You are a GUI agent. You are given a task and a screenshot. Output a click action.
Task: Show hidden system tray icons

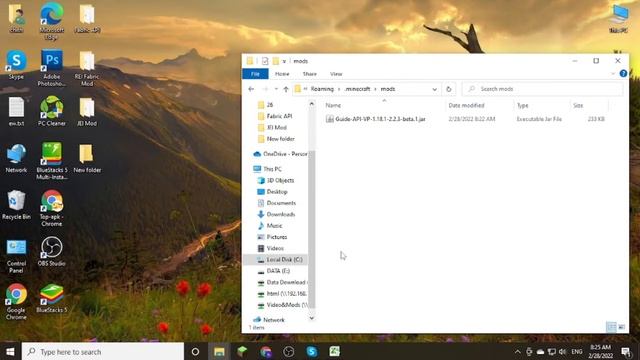(517, 351)
